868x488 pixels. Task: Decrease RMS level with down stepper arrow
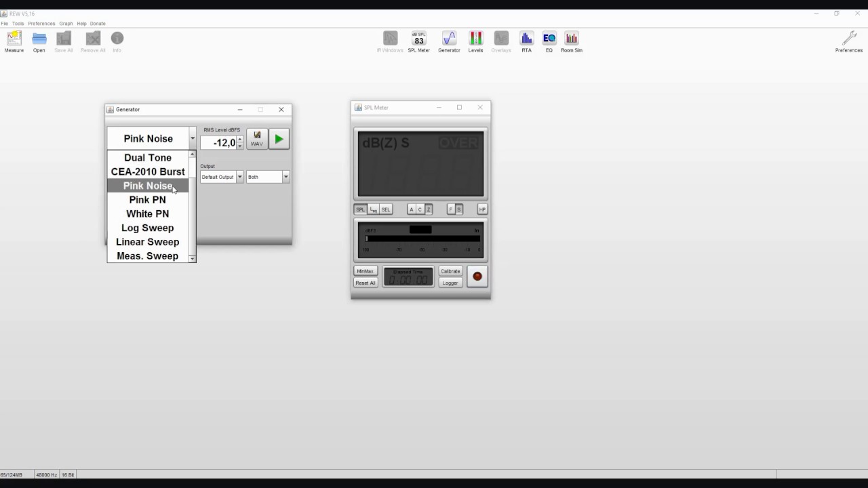239,146
